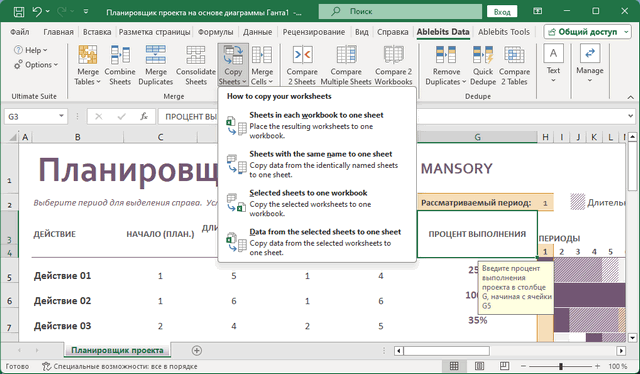Screen dimensions: 640x374
Task: Select the Действие 02 cell
Action: [x=78, y=301]
